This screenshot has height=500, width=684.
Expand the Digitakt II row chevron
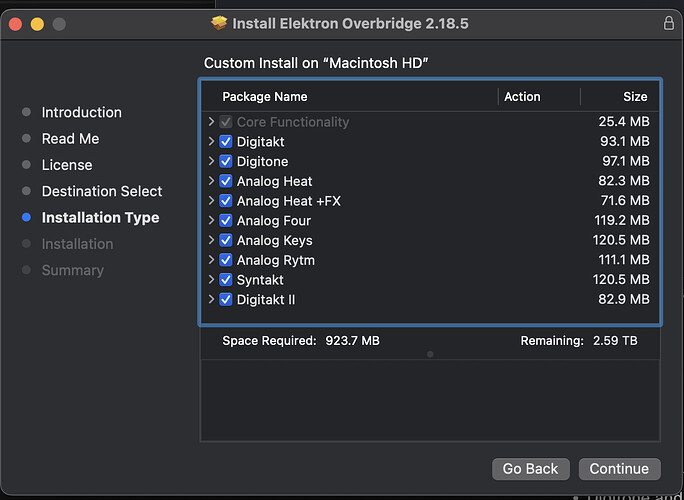pyautogui.click(x=211, y=299)
